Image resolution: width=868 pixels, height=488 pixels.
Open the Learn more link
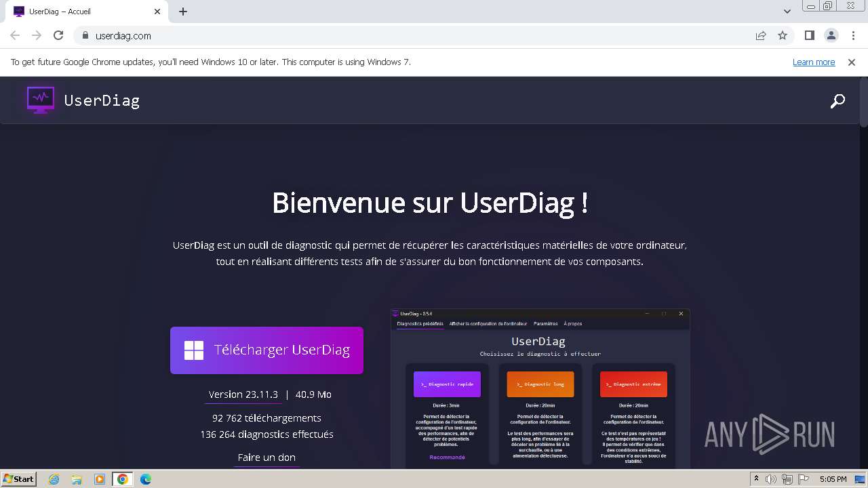click(x=814, y=62)
